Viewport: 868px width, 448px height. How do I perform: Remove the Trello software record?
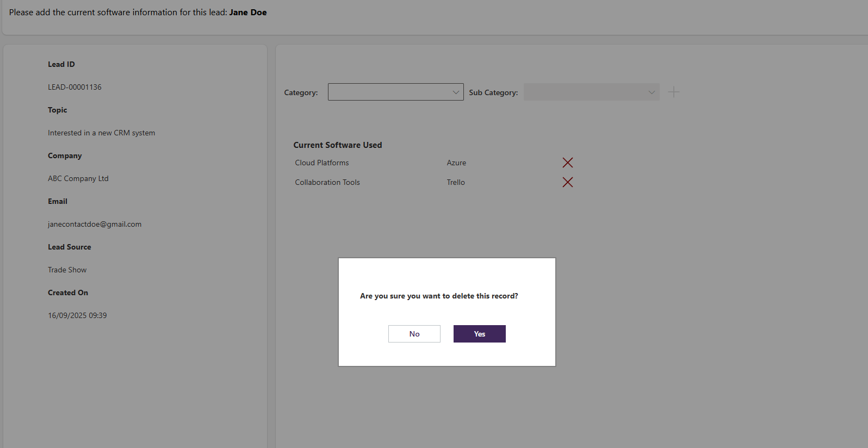click(567, 182)
